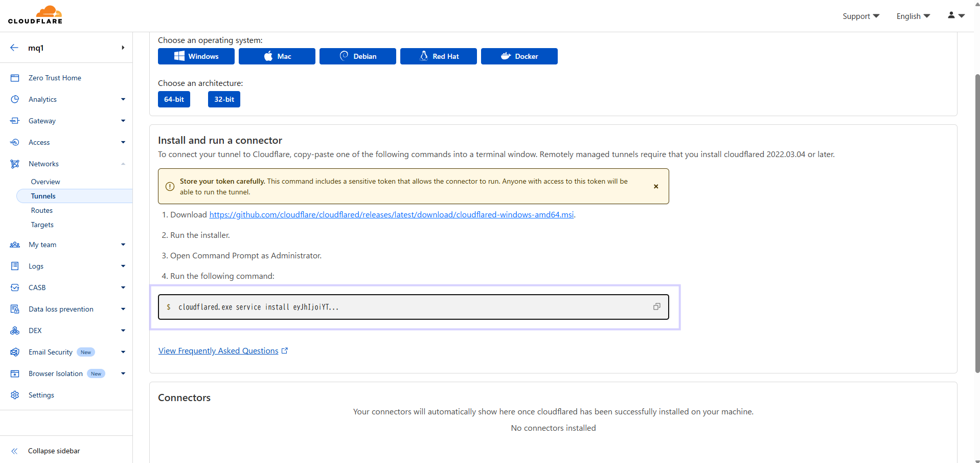Click the Zero Trust Home icon

coord(15,78)
